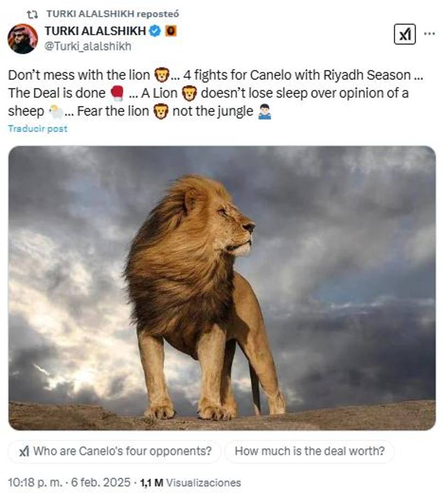Open TURKI ALALSHIKH display name link
Screen dimensions: 448x494
pos(95,31)
